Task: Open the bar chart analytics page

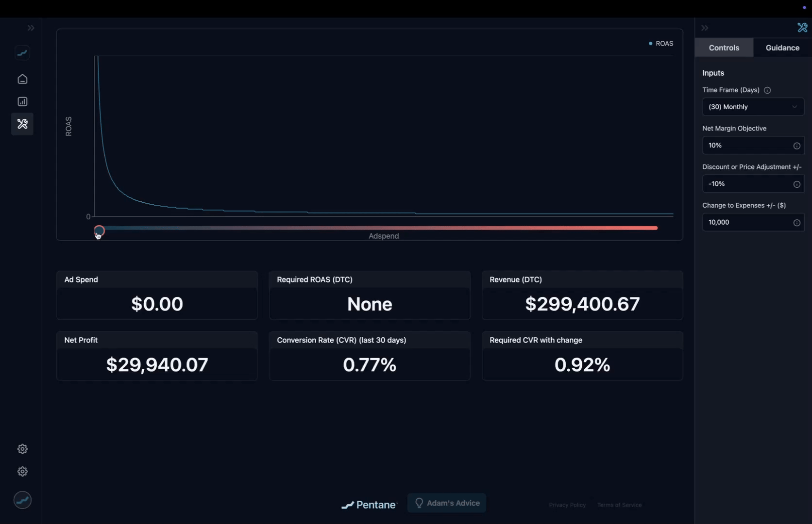Action: [22, 101]
